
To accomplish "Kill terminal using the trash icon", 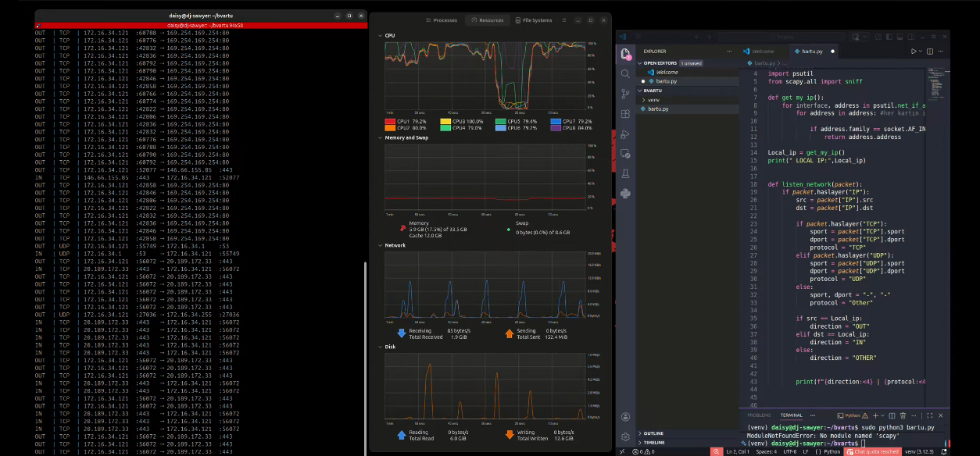I will click(902, 415).
